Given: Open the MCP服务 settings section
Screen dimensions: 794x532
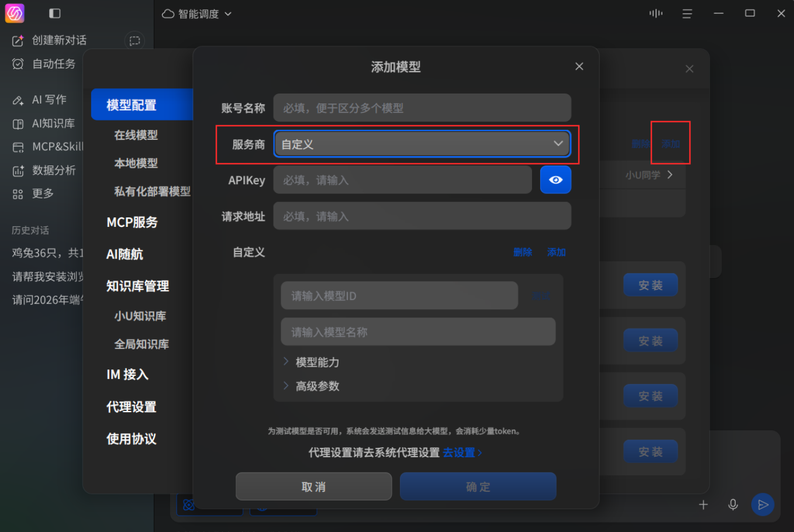Looking at the screenshot, I should 132,222.
